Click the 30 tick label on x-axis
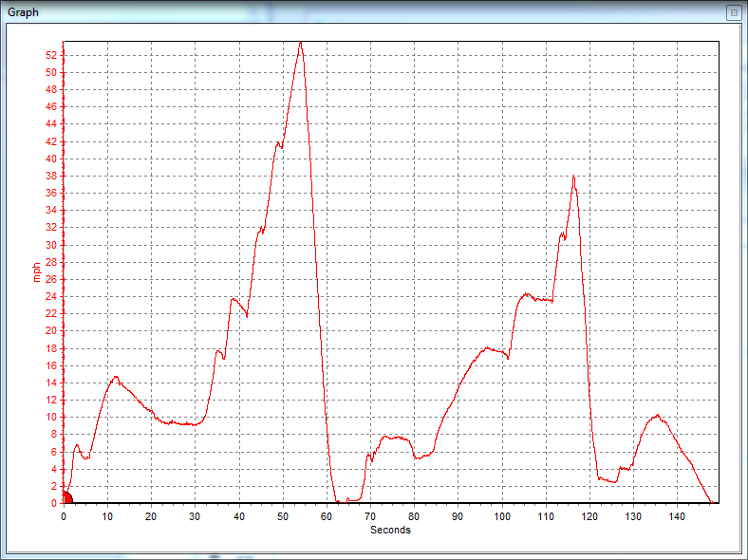 click(196, 516)
